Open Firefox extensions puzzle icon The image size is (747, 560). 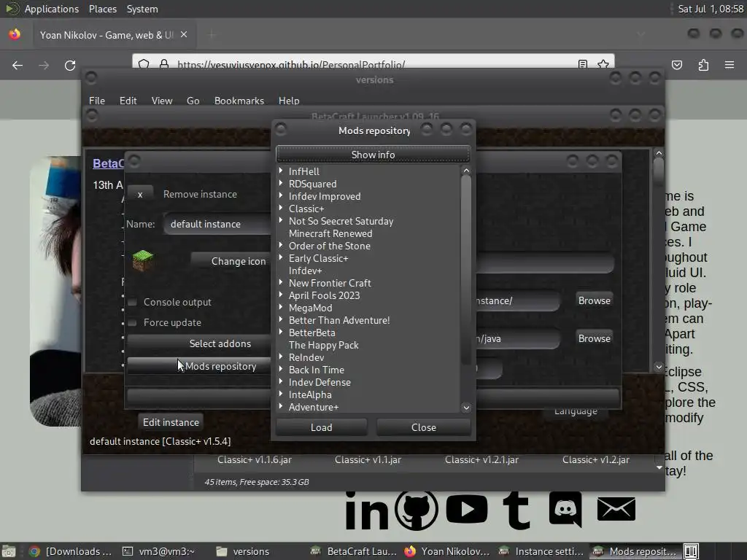coord(703,65)
